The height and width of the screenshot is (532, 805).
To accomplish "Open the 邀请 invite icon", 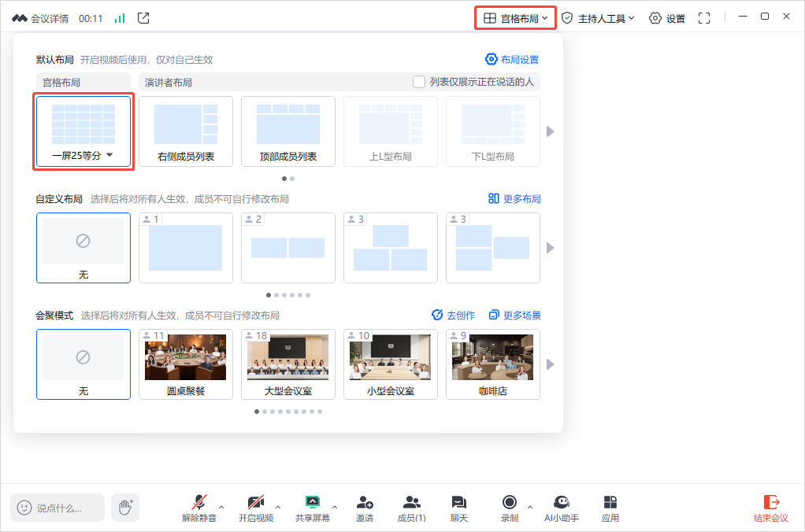I will pos(364,508).
